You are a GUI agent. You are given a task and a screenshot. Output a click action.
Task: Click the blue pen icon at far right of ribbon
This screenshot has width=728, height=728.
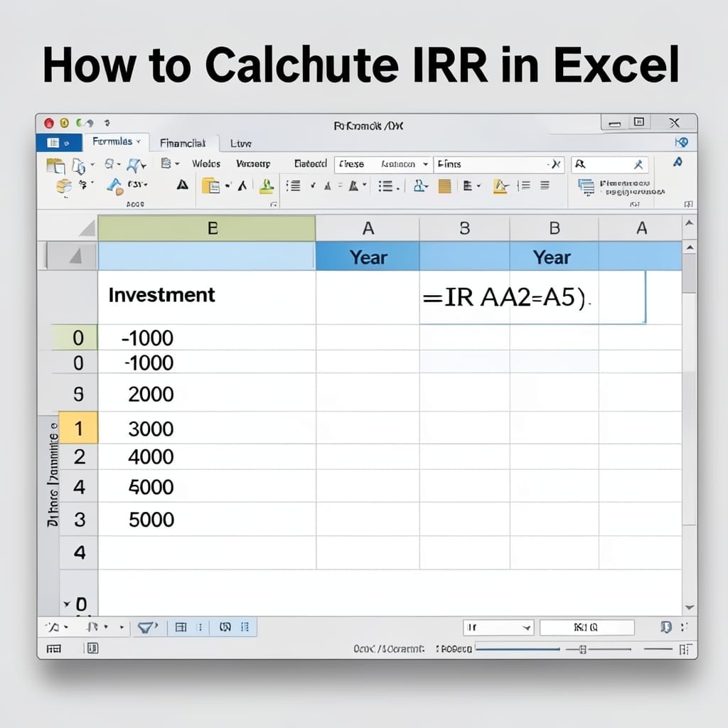click(x=678, y=162)
